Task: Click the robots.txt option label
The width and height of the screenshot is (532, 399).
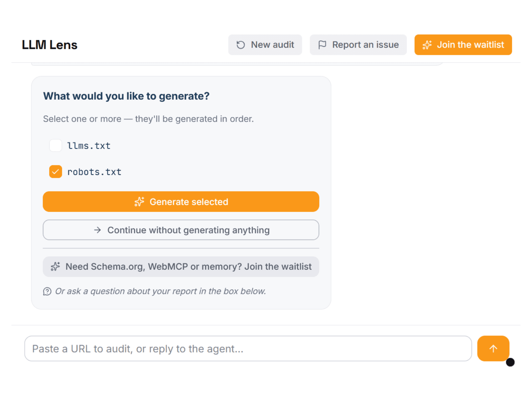Action: [94, 172]
